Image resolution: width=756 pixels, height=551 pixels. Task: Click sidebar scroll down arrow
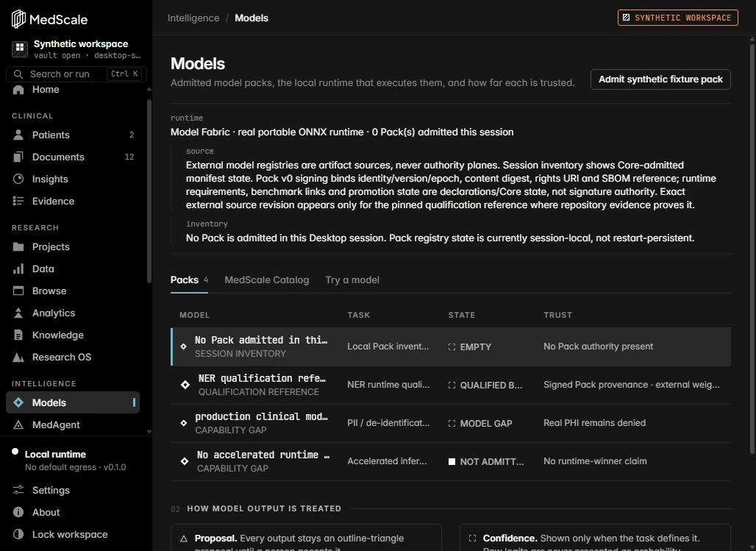point(149,432)
